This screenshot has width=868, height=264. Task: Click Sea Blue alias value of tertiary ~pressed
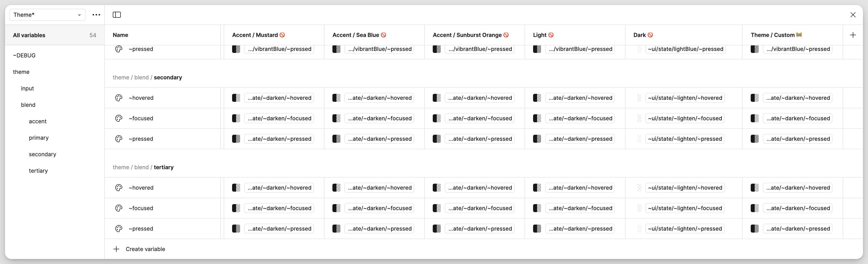tap(380, 229)
